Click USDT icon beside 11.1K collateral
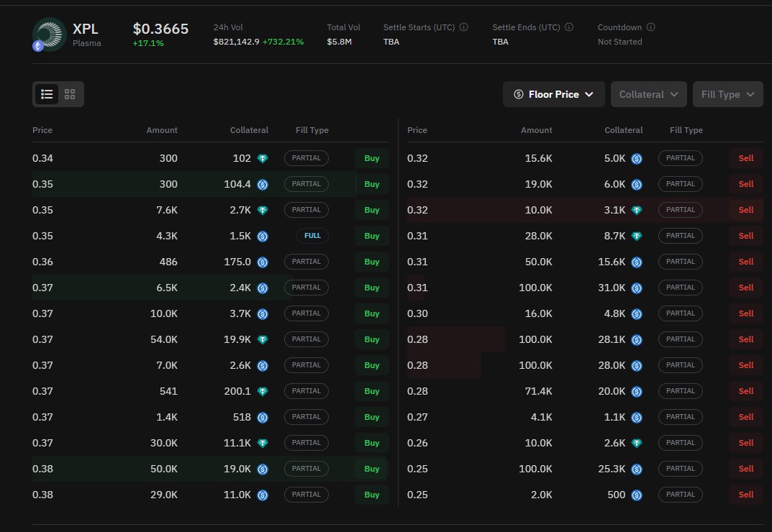Image resolution: width=772 pixels, height=532 pixels. [x=263, y=444]
